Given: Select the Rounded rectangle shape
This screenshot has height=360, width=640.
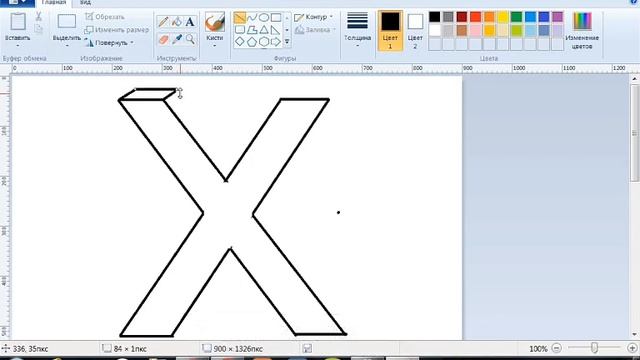Looking at the screenshot, I should pyautogui.click(x=240, y=30).
